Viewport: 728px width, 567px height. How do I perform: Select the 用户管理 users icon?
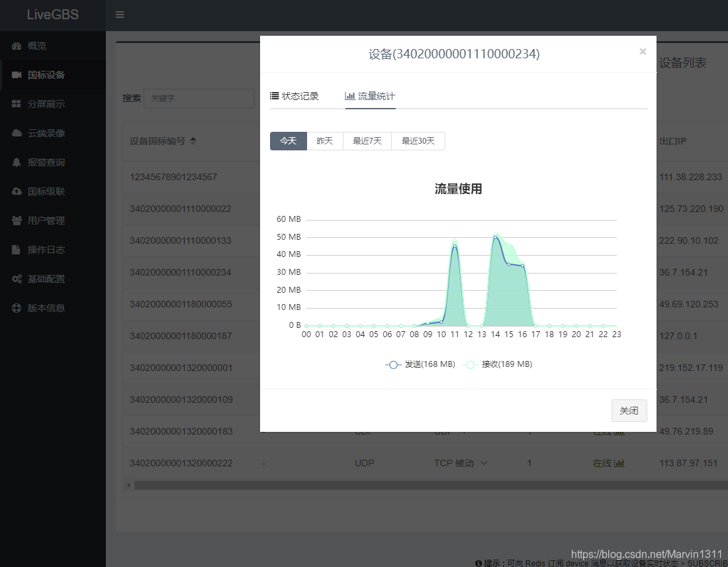click(x=15, y=220)
